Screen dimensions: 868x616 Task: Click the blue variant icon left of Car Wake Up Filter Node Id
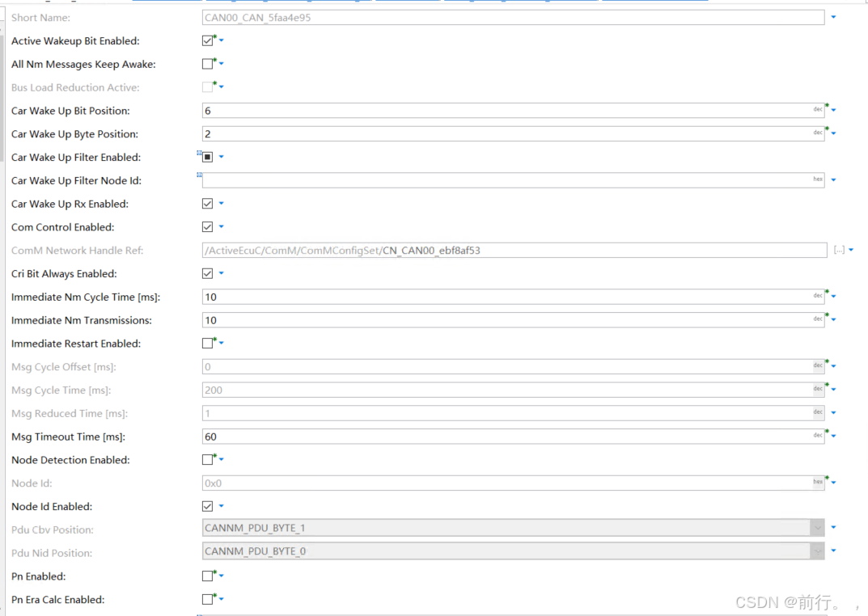coord(199,173)
